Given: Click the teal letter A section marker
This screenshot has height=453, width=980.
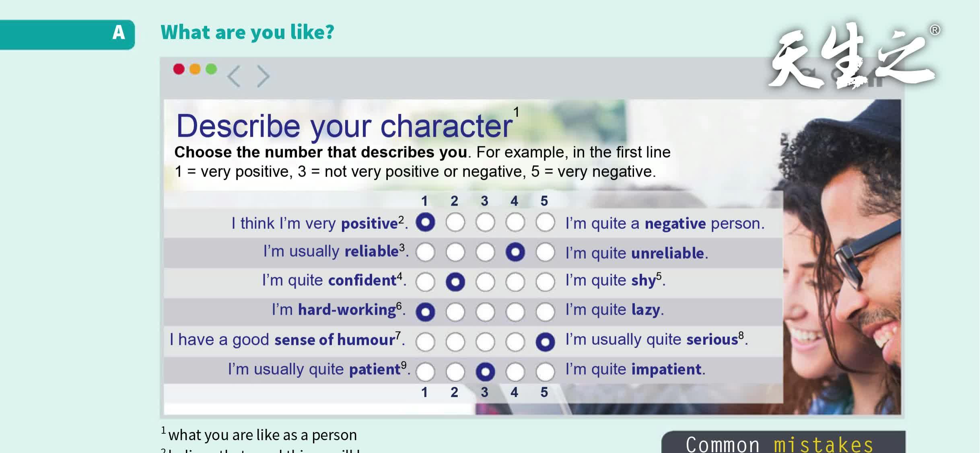Looking at the screenshot, I should coord(119,32).
